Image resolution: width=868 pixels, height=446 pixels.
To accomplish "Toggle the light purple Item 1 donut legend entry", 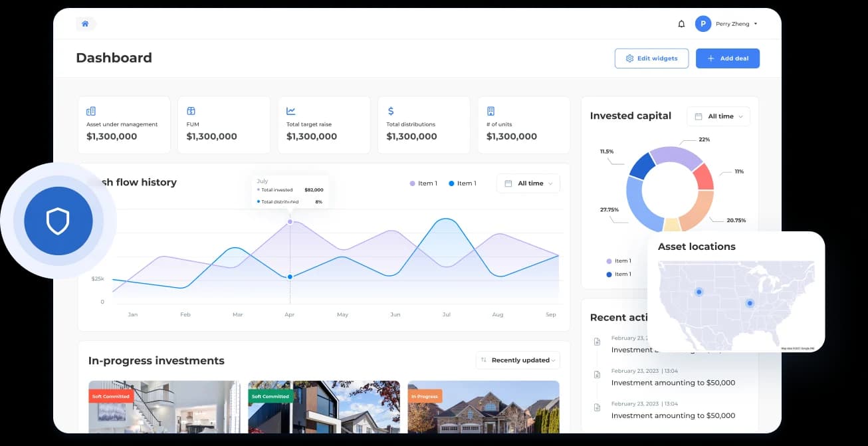I will coord(618,261).
